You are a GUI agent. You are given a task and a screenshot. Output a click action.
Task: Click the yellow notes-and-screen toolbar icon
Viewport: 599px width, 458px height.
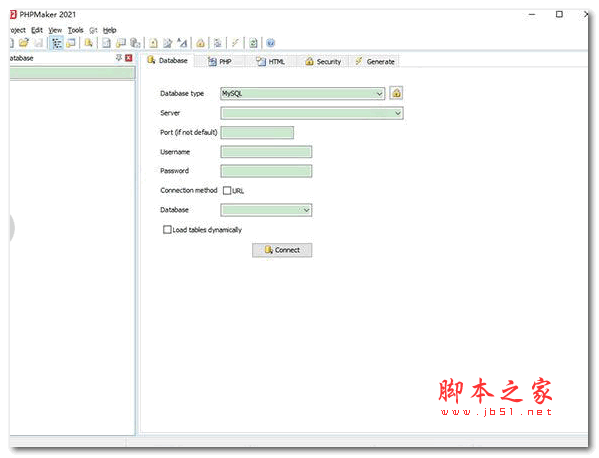(121, 43)
